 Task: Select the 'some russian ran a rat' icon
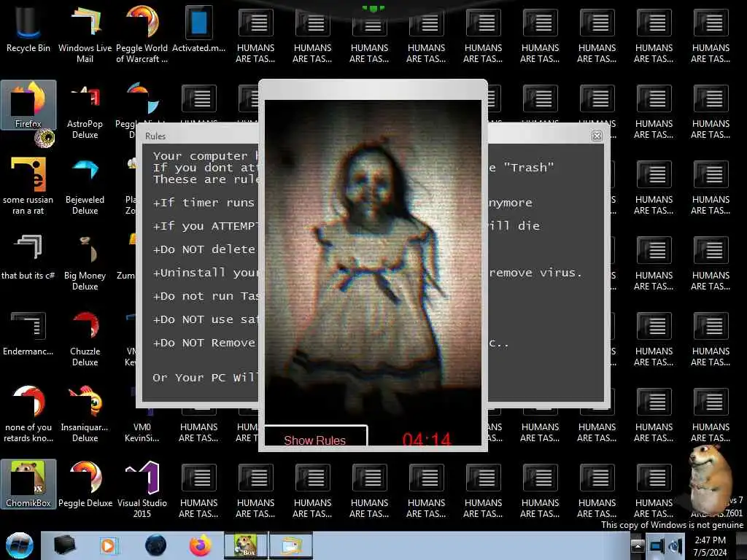(28, 186)
